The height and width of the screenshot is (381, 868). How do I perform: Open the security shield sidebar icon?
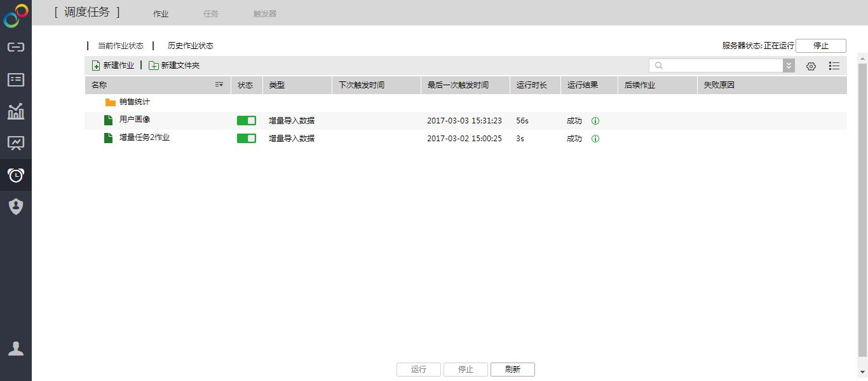click(15, 206)
